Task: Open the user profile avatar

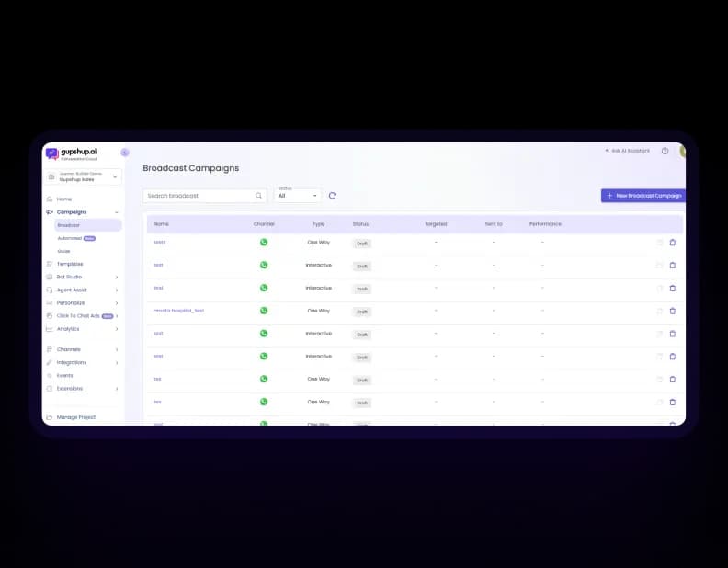Action: (683, 151)
